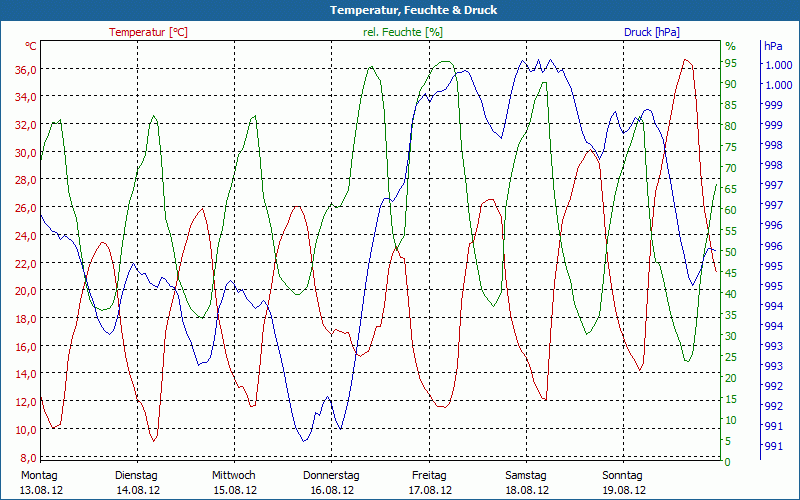Click the day label 'Dienstag'
The image size is (800, 500).
(x=136, y=475)
